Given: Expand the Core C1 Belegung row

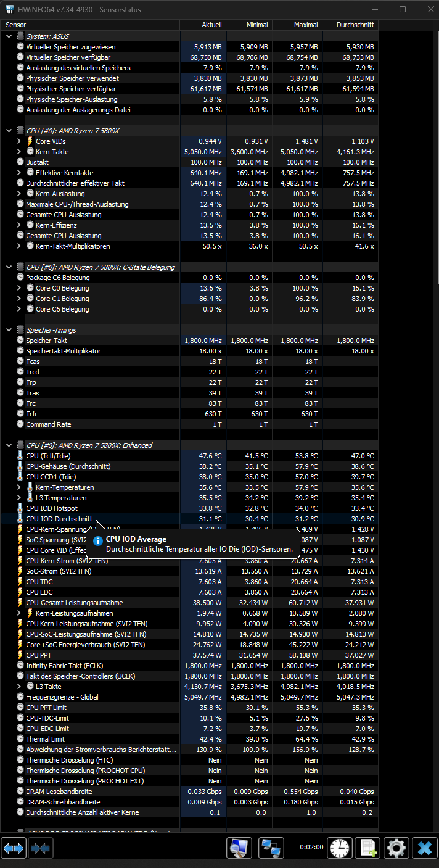Looking at the screenshot, I should [19, 299].
